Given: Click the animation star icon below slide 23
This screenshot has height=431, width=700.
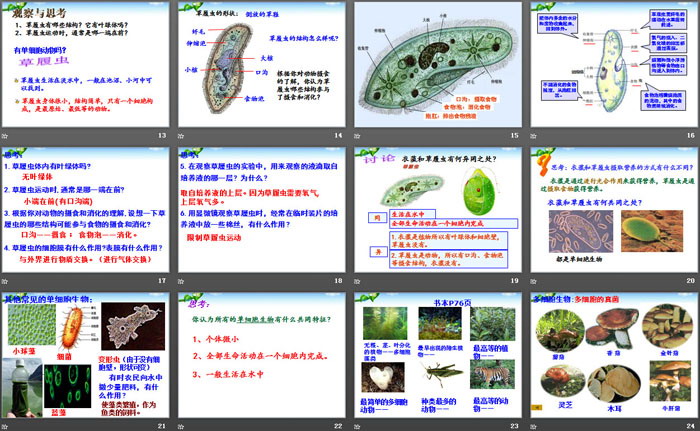Looking at the screenshot, I should click(356, 425).
